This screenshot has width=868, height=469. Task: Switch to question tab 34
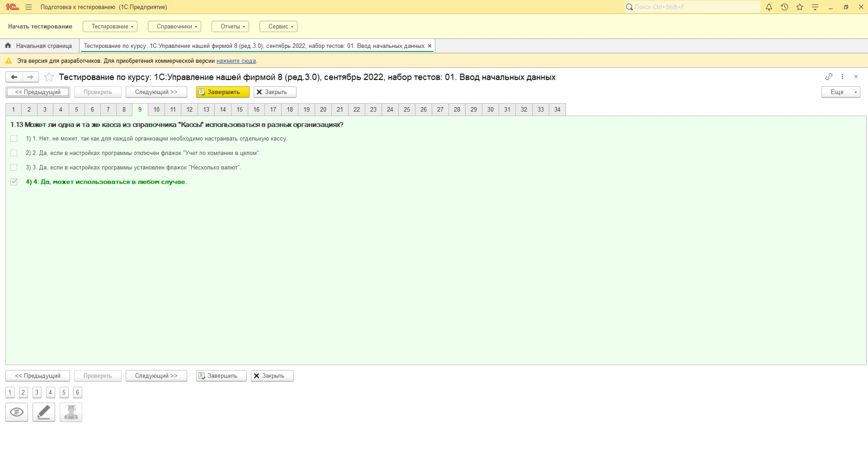pyautogui.click(x=557, y=109)
